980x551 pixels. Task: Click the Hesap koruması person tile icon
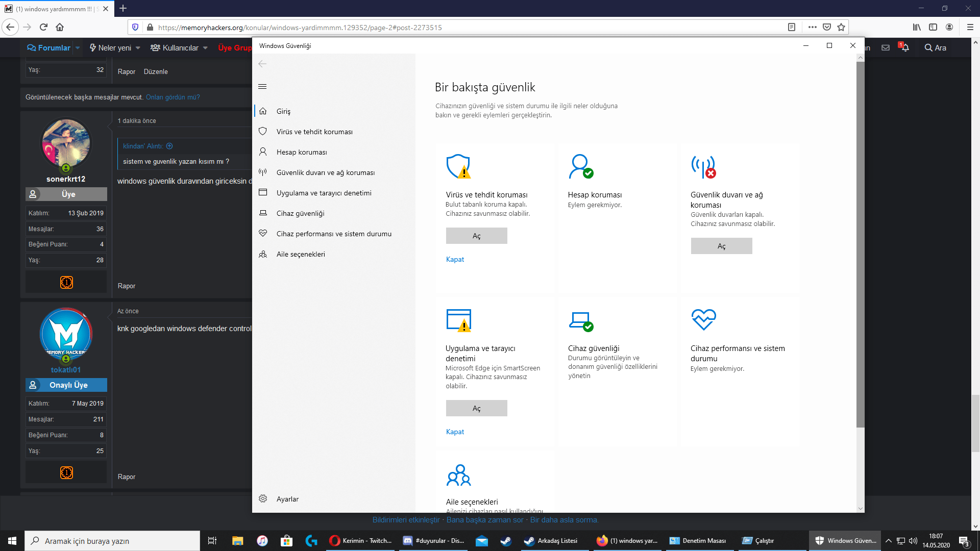(x=581, y=166)
